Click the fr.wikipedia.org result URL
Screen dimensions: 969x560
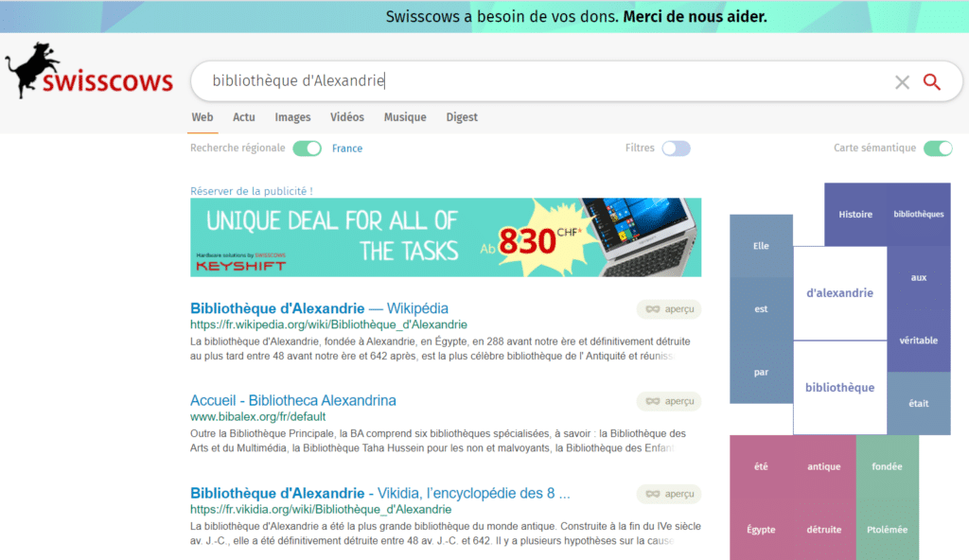328,324
